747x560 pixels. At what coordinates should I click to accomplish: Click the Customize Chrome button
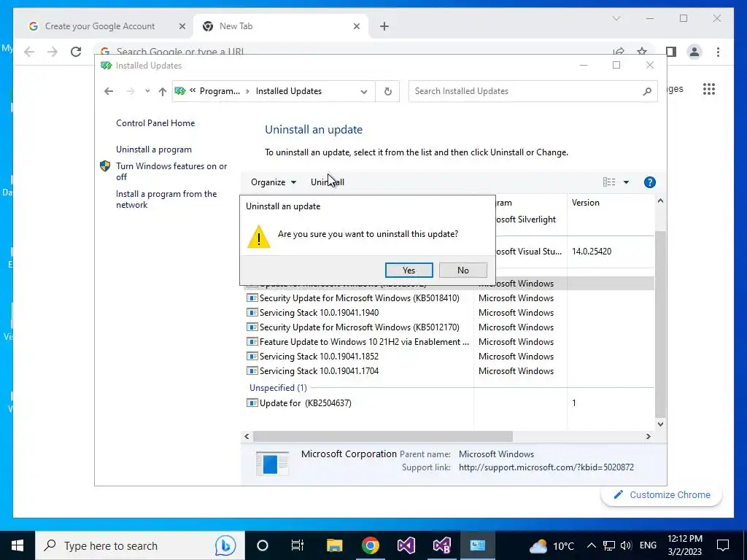pyautogui.click(x=662, y=495)
